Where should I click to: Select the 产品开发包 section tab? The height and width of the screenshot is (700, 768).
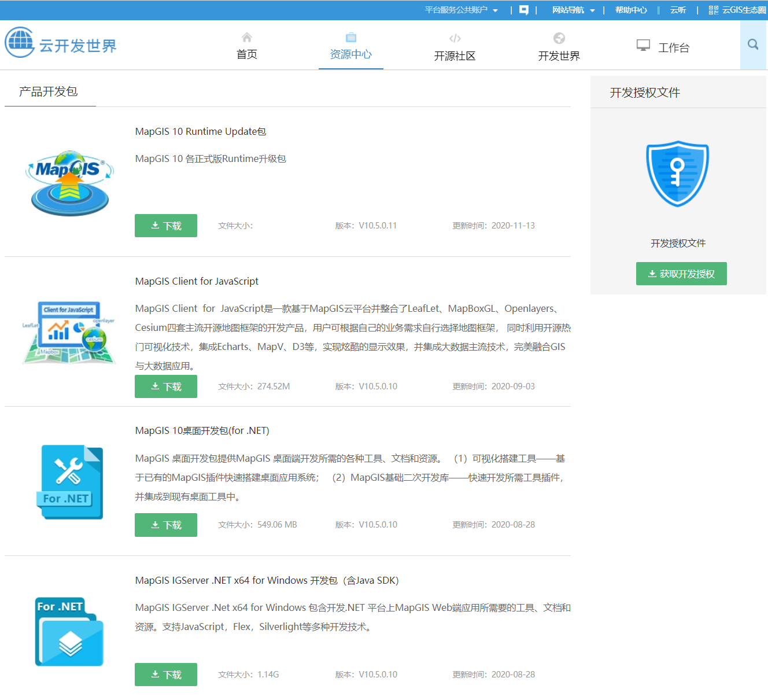(x=49, y=91)
